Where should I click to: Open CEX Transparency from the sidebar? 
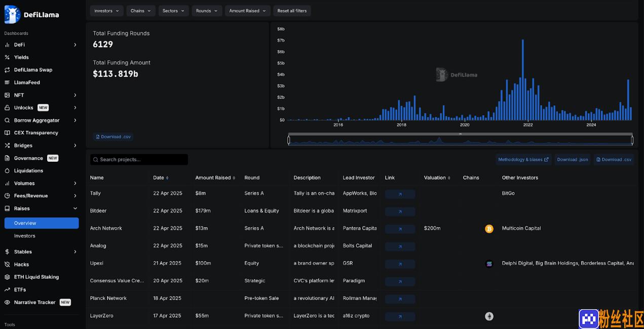[36, 133]
